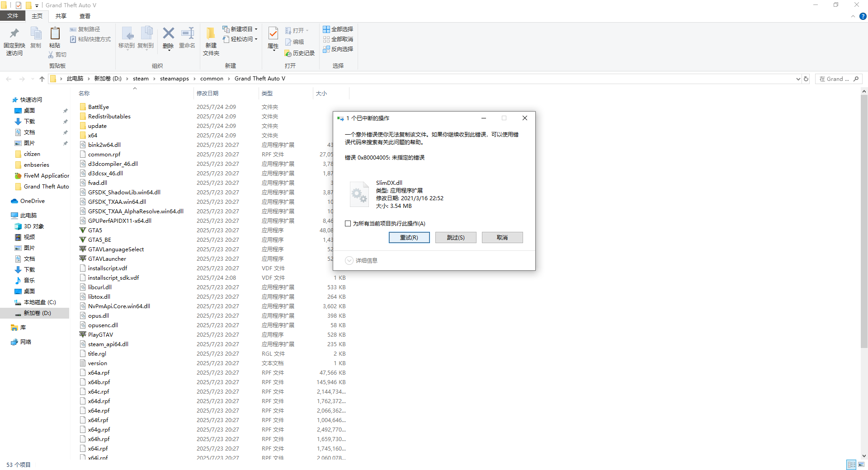This screenshot has width=868, height=470.
Task: Check 'apply to all current items' checkbox
Action: tap(348, 224)
